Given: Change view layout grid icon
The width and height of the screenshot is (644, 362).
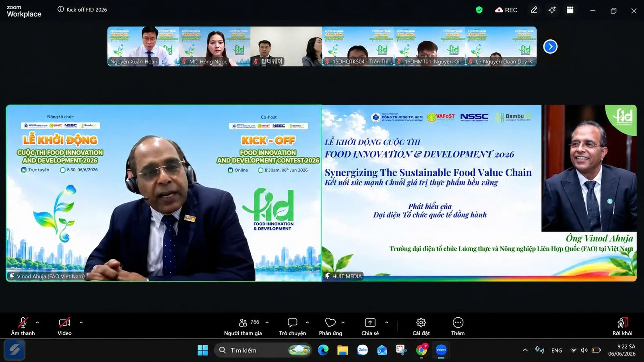Looking at the screenshot, I should pyautogui.click(x=570, y=10).
